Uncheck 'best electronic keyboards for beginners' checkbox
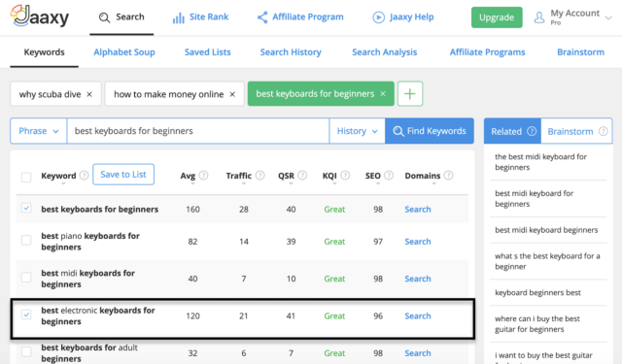The image size is (622, 364). pos(26,314)
